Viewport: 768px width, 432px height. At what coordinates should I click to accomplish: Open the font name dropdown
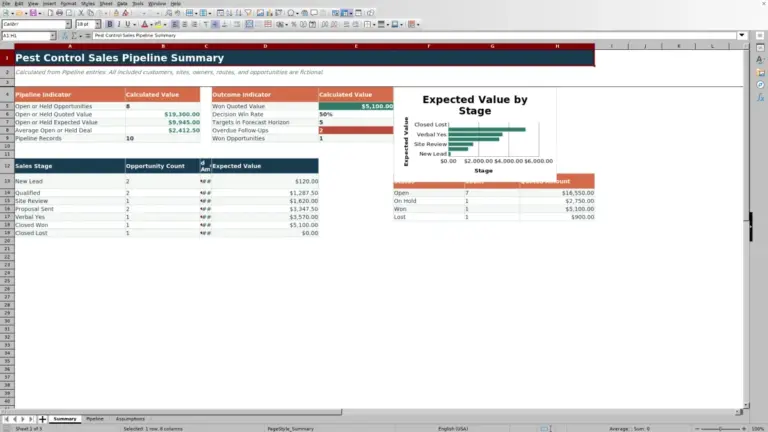(68, 24)
